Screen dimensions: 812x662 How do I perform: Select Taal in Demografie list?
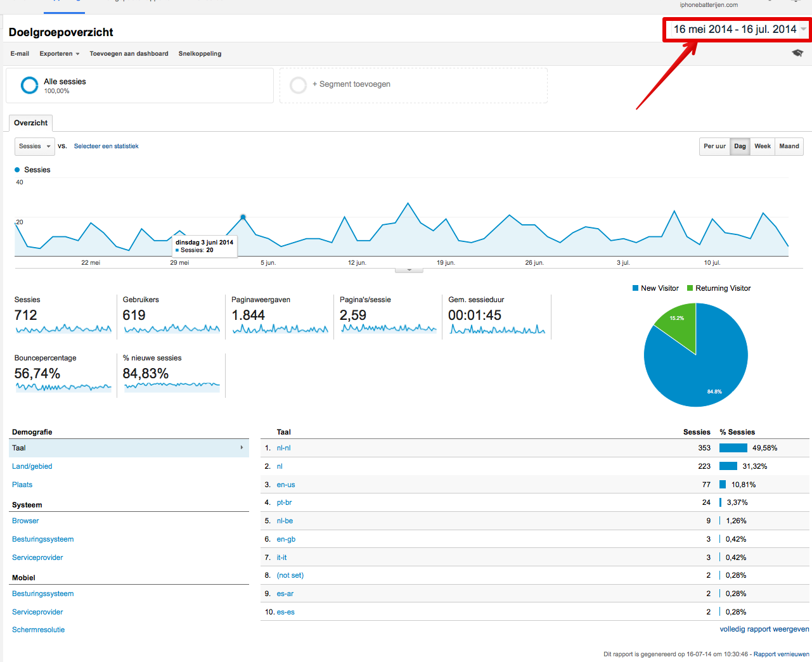point(129,448)
